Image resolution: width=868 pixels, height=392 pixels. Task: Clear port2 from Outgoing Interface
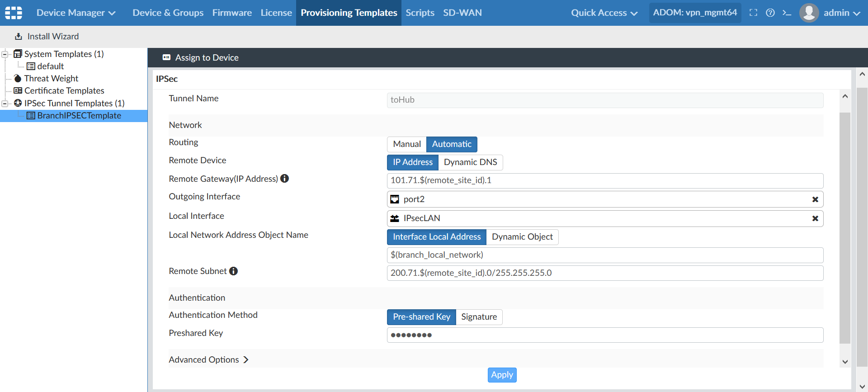(815, 199)
